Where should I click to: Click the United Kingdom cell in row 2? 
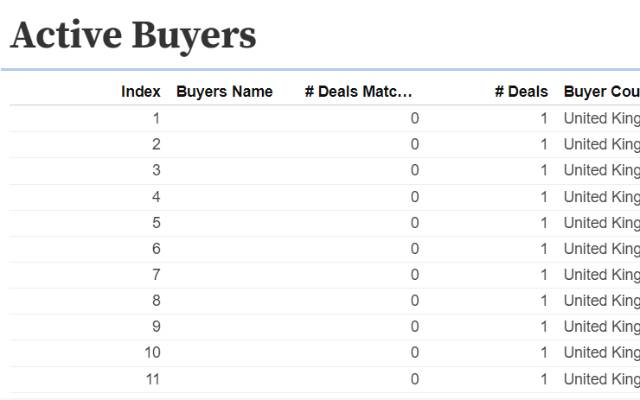coord(601,144)
